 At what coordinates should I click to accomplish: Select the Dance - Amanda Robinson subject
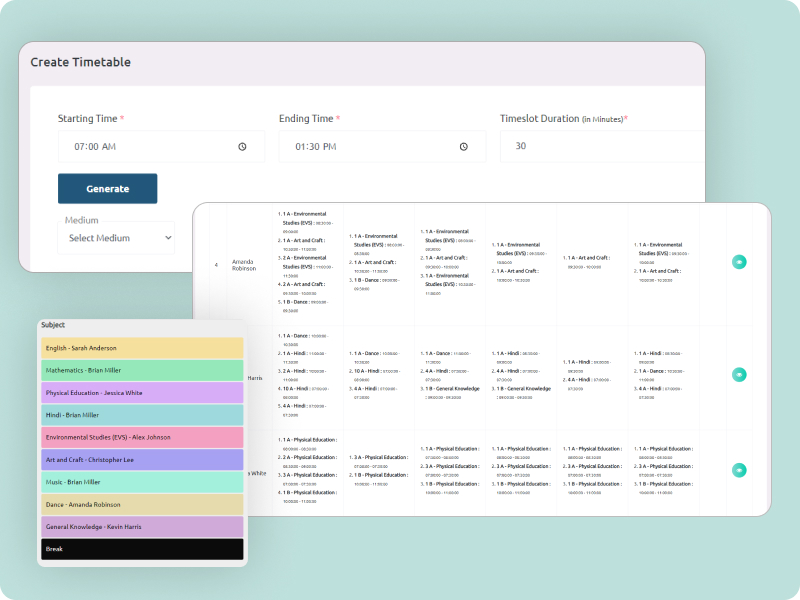tap(141, 504)
